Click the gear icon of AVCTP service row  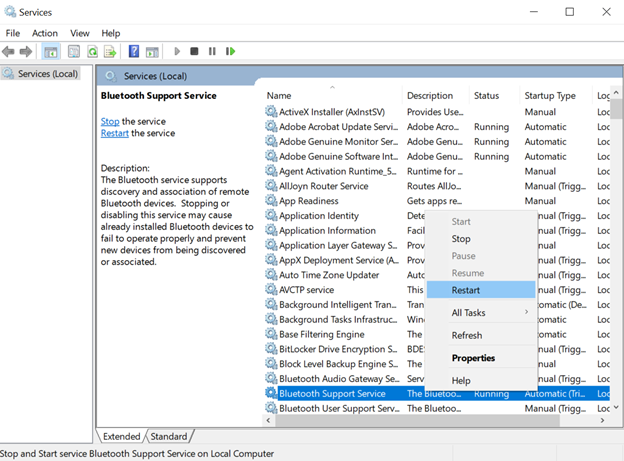[x=271, y=289]
